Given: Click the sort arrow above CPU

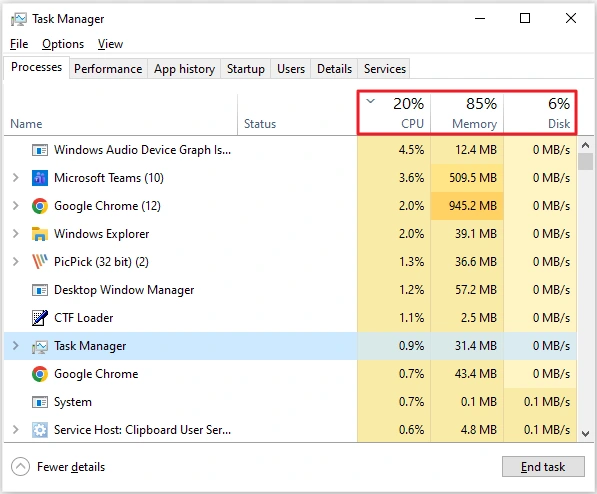Looking at the screenshot, I should pyautogui.click(x=370, y=101).
